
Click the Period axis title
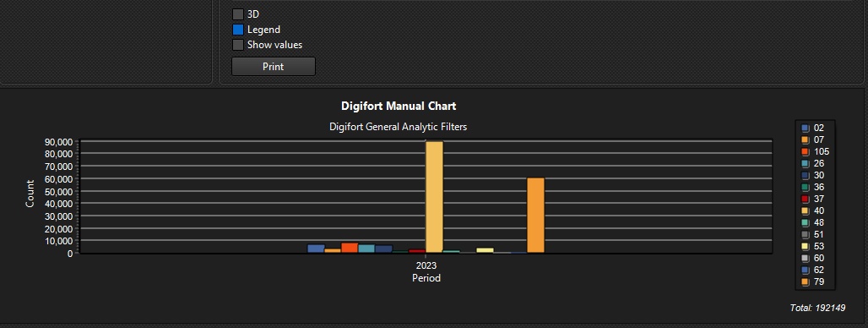tap(426, 278)
